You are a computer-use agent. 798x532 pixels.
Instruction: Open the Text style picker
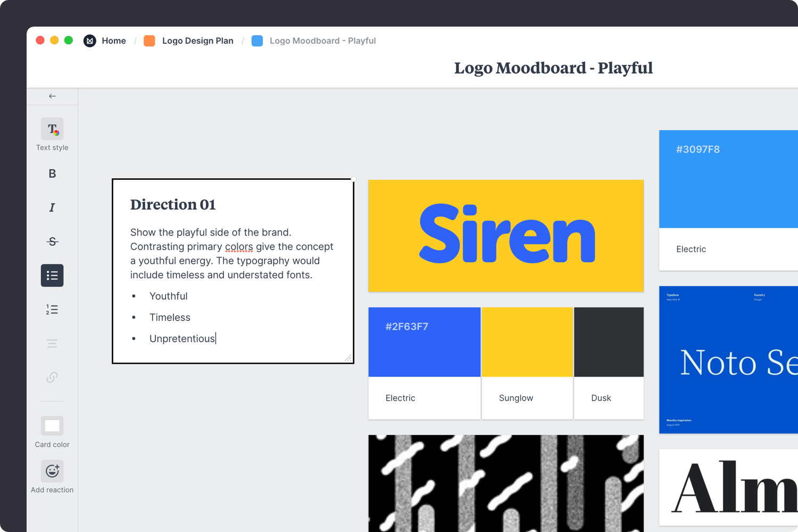pos(52,130)
